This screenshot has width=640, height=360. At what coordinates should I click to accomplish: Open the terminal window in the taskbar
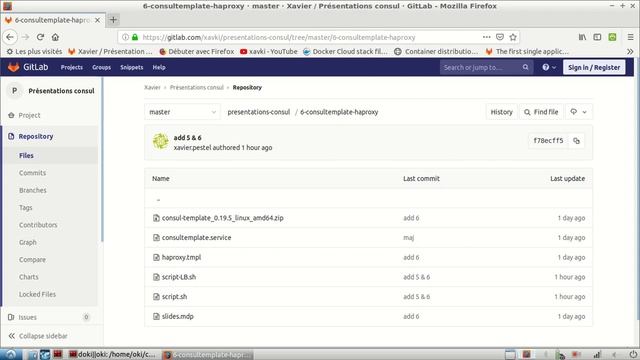pyautogui.click(x=112, y=354)
